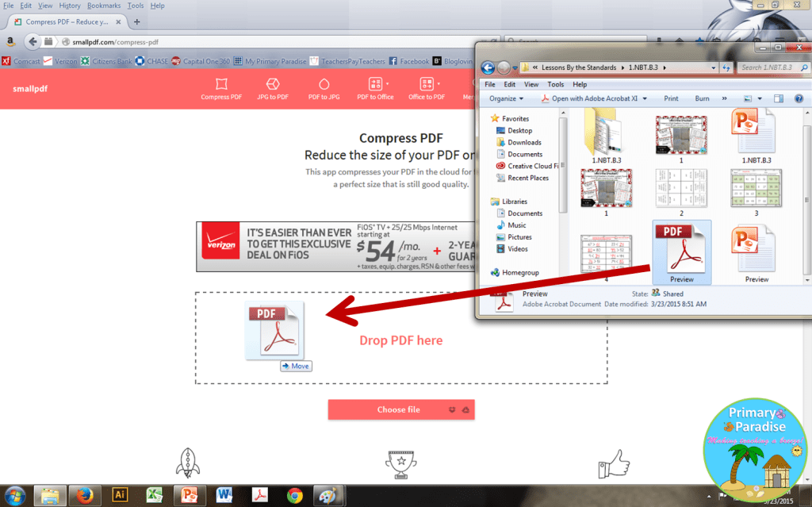Screen dimensions: 812x507
Task: Open the Firefox Bookmarks menu
Action: pyautogui.click(x=104, y=6)
